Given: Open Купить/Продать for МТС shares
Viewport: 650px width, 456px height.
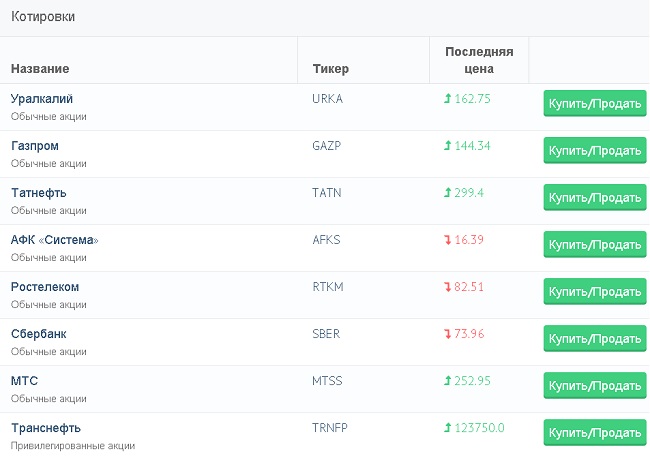Looking at the screenshot, I should tap(595, 386).
